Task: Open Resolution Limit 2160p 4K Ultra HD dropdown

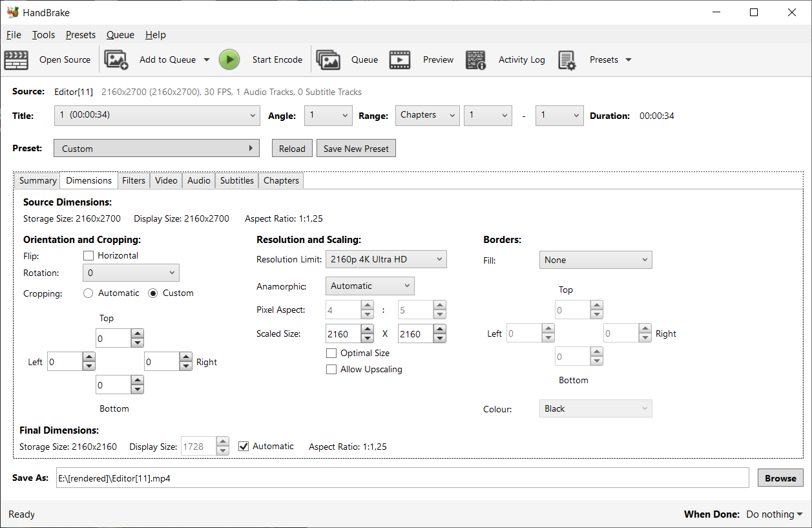Action: 386,259
